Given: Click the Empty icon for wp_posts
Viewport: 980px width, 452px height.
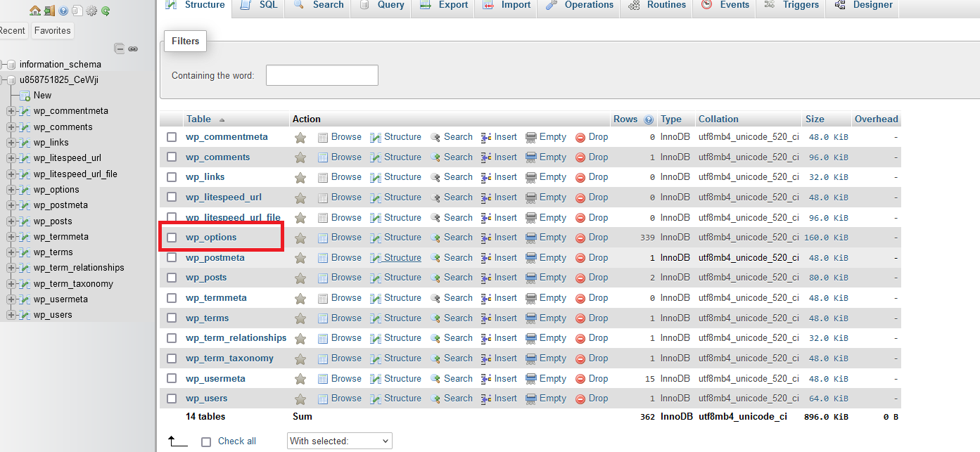Looking at the screenshot, I should 531,278.
